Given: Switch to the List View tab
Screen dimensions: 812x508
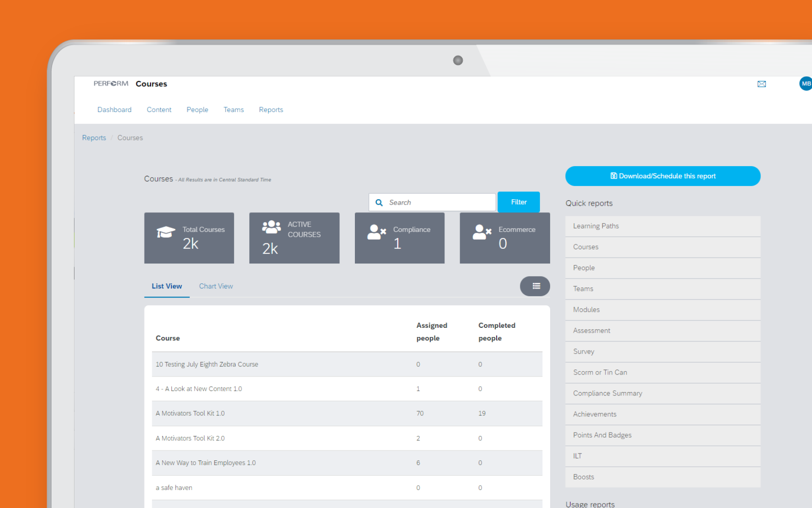Looking at the screenshot, I should click(167, 286).
